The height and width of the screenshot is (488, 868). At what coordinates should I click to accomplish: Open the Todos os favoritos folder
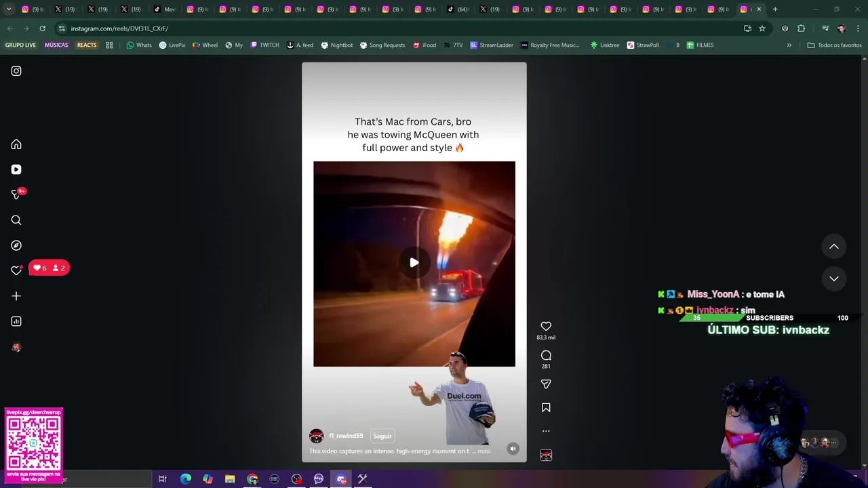(x=834, y=45)
